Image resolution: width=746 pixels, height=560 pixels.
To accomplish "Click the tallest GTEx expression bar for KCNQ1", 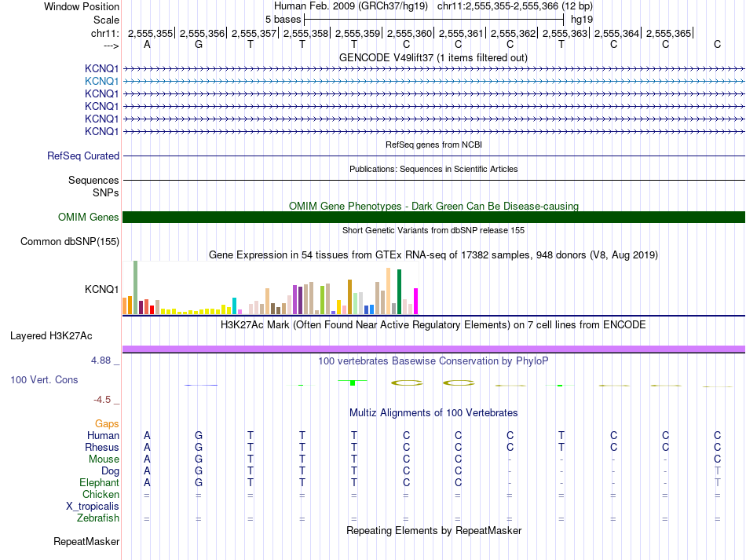I will (x=136, y=287).
